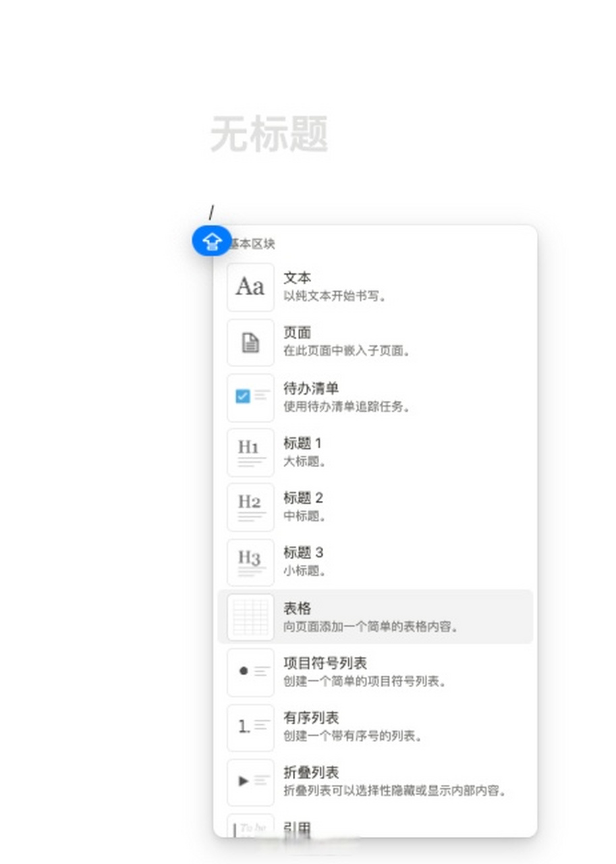Pick 折叠列表 from the menu
The height and width of the screenshot is (864, 616).
(x=375, y=782)
